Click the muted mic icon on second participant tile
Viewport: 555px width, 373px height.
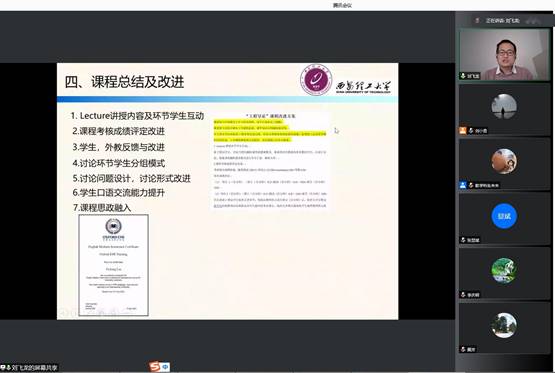(x=471, y=131)
